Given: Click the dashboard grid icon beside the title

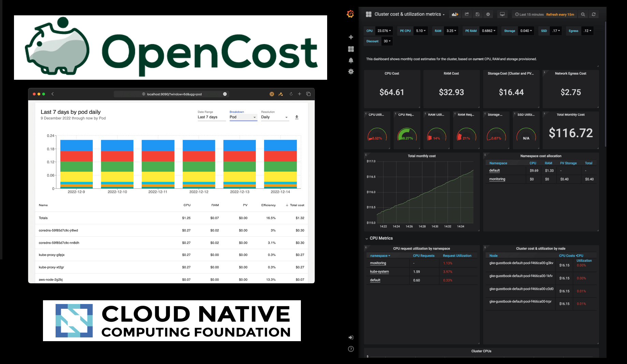Looking at the screenshot, I should pyautogui.click(x=368, y=14).
